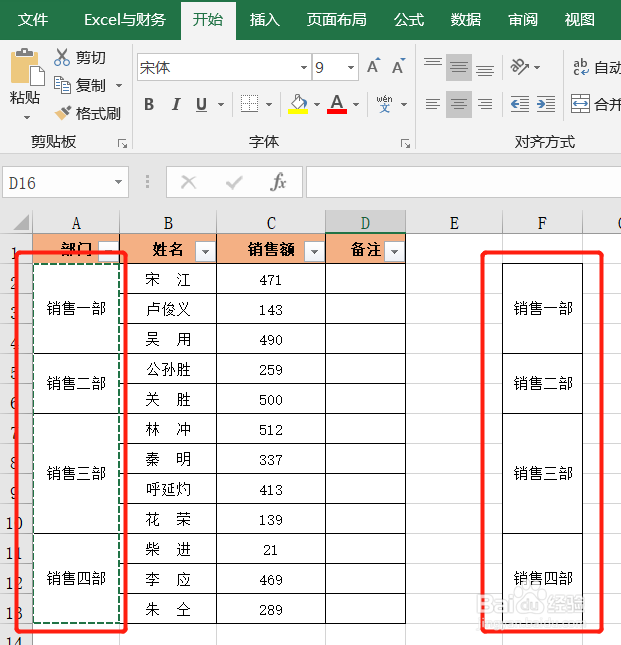Select sales value 469 cell

tap(271, 579)
